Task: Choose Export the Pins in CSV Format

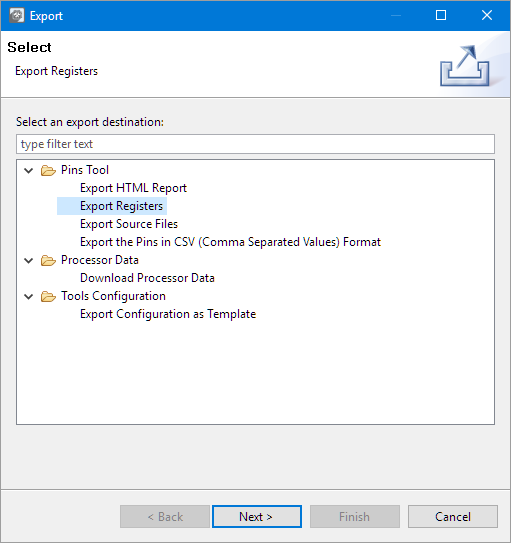Action: 230,242
